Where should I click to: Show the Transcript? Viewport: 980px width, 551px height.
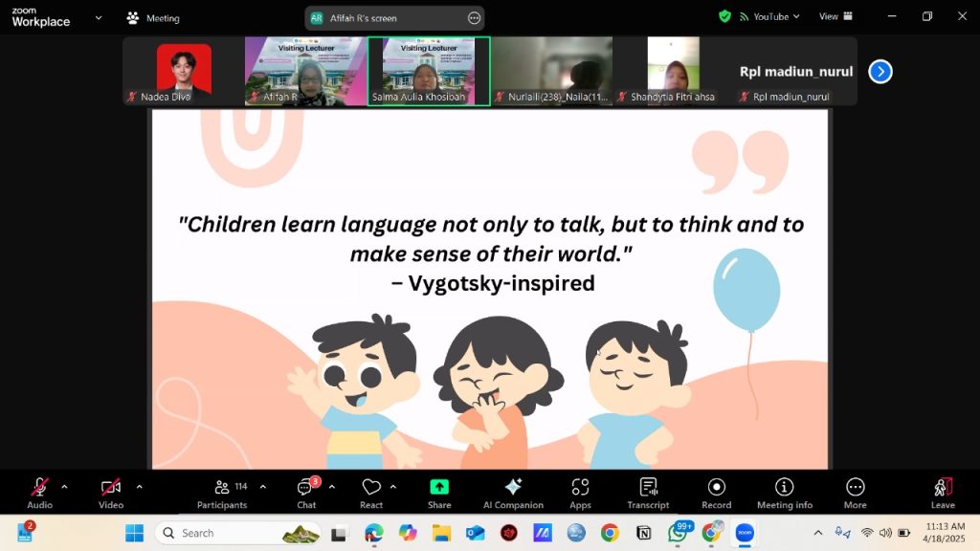648,493
